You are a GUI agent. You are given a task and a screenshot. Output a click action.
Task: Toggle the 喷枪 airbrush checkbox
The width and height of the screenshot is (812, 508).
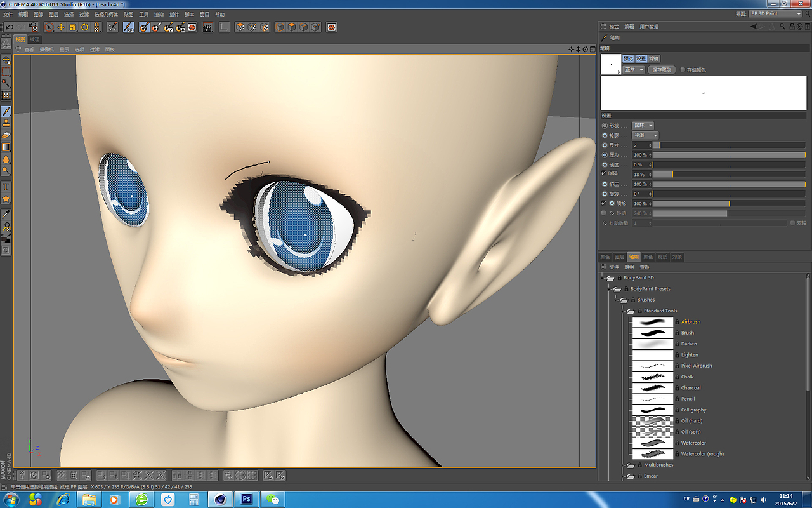[603, 203]
